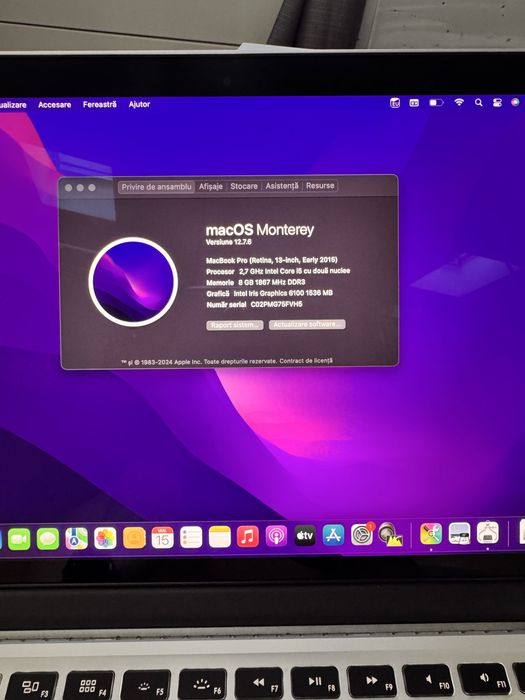Open the Accesare menu
The height and width of the screenshot is (700, 525).
[x=54, y=104]
